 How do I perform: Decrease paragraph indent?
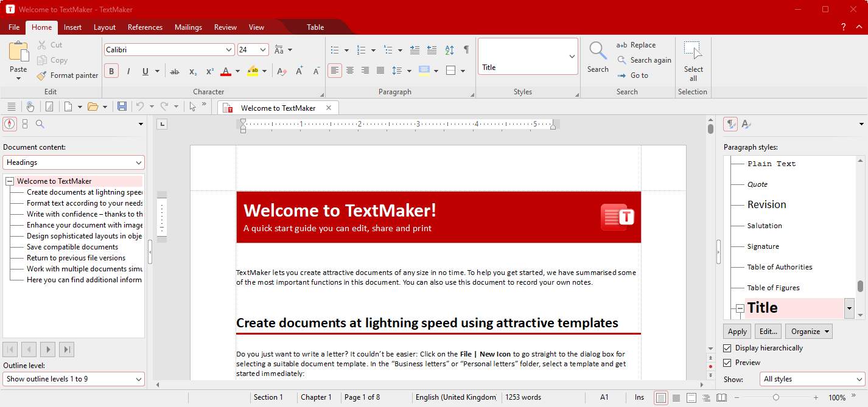click(432, 50)
